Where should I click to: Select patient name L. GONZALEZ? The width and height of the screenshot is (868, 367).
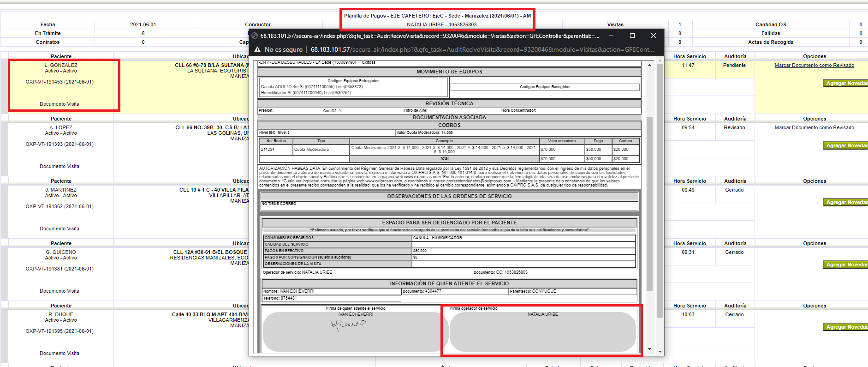pos(61,65)
